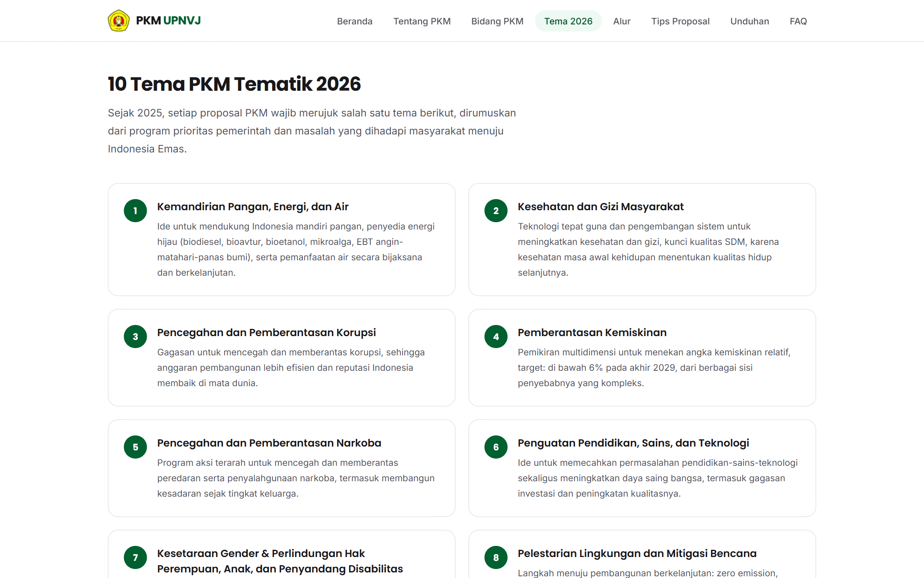Select the Tema 2026 nav tab
This screenshot has height=578, width=924.
[568, 21]
